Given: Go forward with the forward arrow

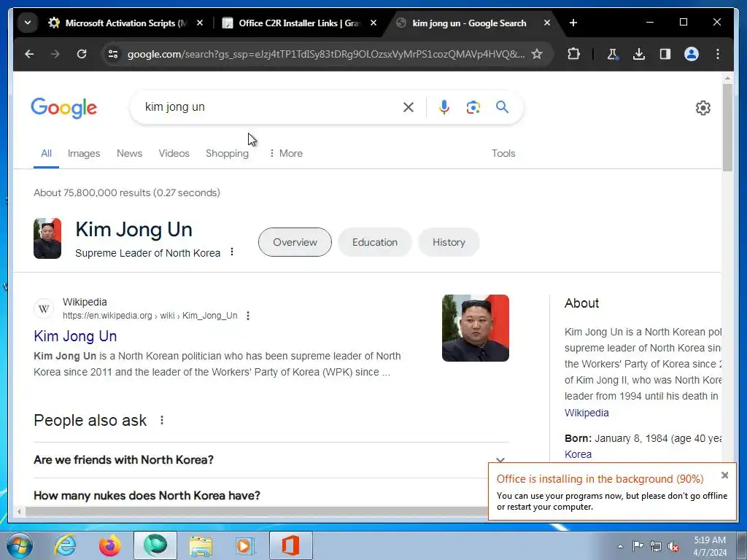Looking at the screenshot, I should [x=55, y=54].
